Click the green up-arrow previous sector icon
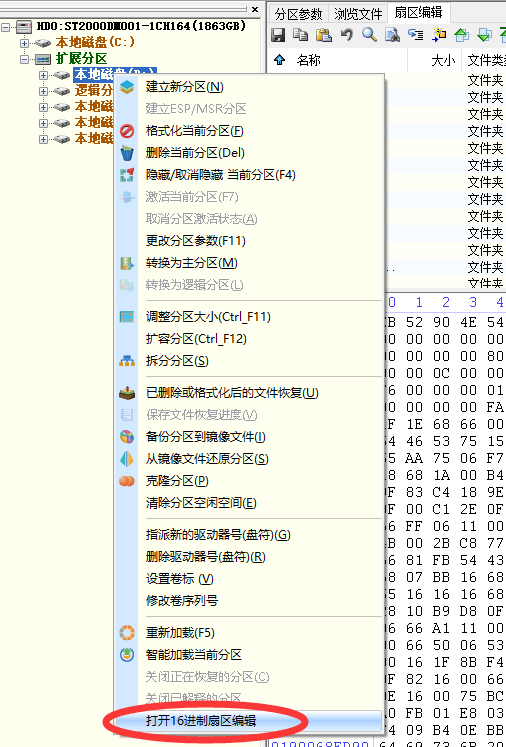 [462, 34]
